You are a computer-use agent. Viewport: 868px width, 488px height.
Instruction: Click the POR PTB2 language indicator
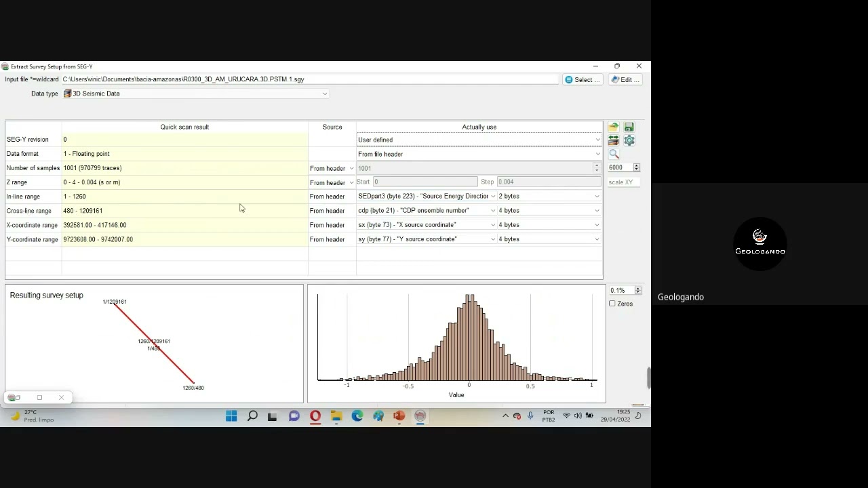pyautogui.click(x=549, y=415)
